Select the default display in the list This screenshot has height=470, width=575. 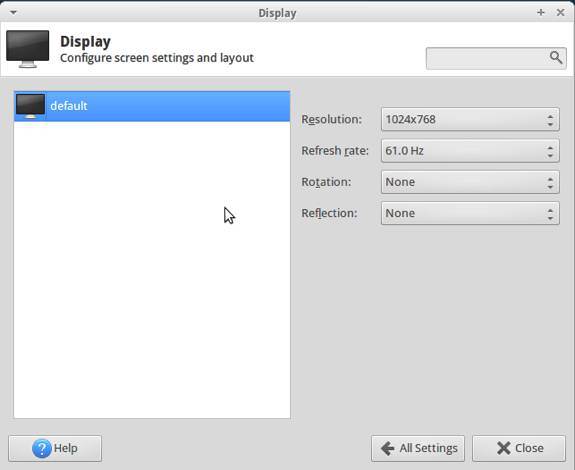[x=152, y=106]
